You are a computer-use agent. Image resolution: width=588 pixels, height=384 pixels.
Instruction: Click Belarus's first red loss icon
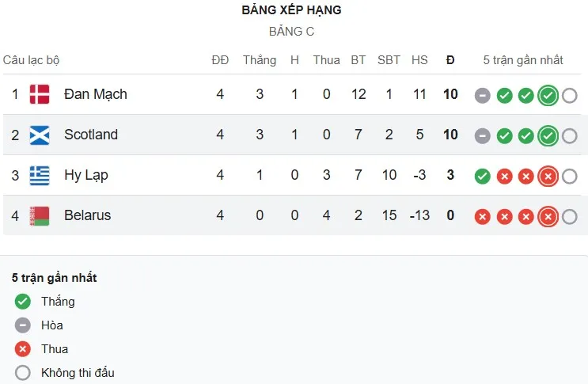tap(483, 216)
